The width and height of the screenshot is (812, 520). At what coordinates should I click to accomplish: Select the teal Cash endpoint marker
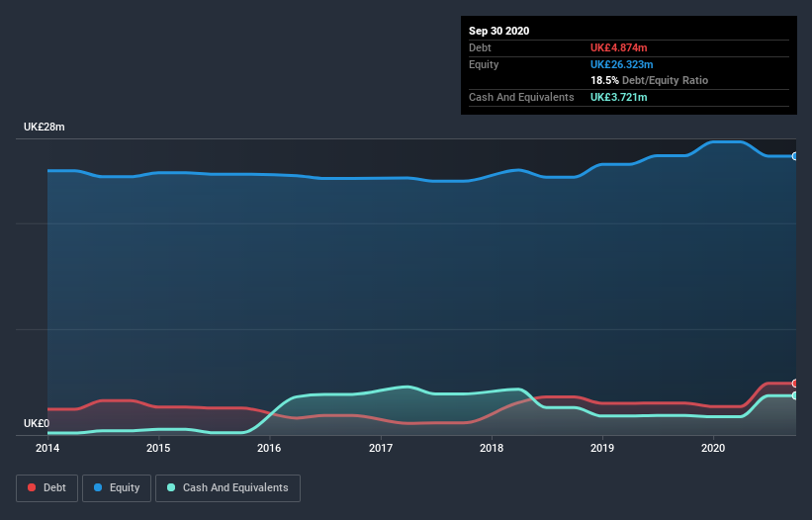[795, 395]
